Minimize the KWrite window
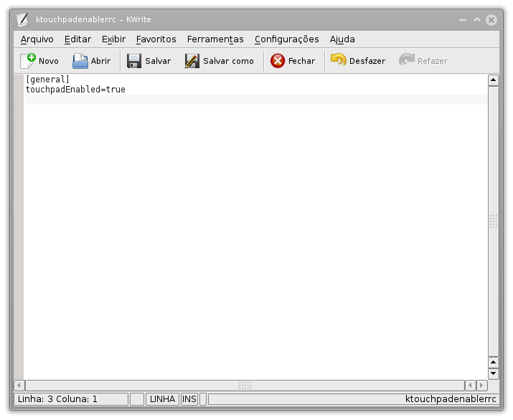 [463, 20]
